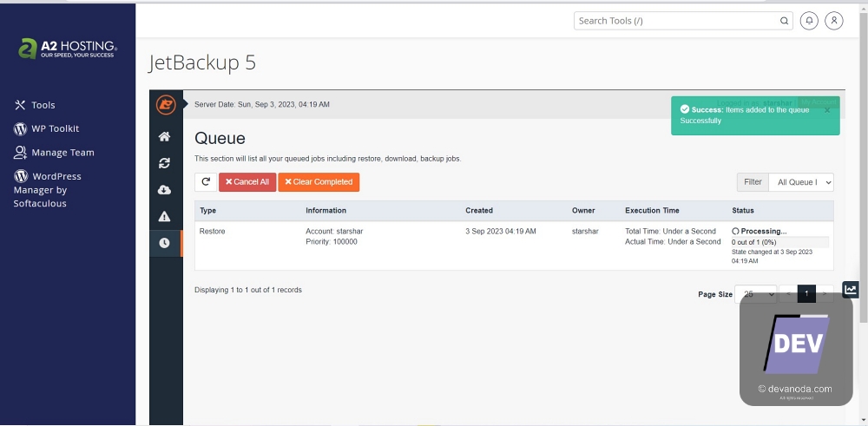Viewport: 868px width, 426px height.
Task: Sort by Type column header
Action: (207, 210)
